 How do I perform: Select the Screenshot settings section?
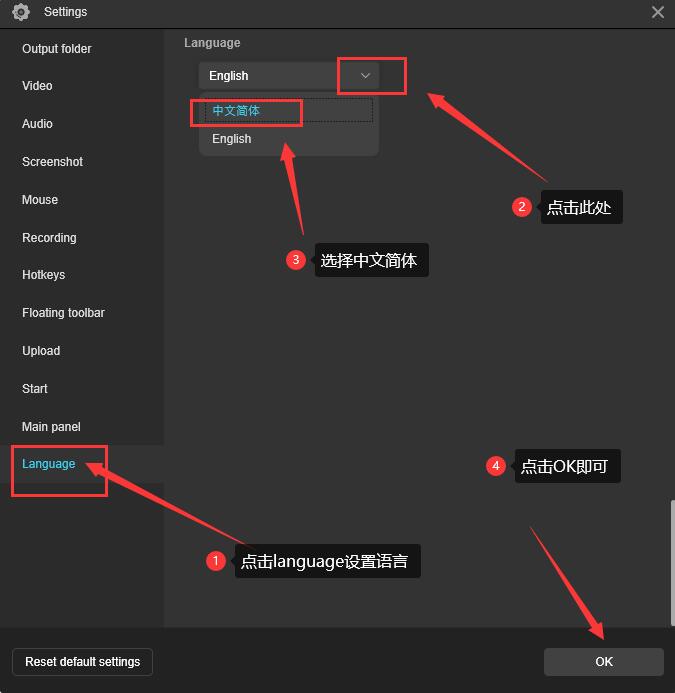[x=52, y=162]
